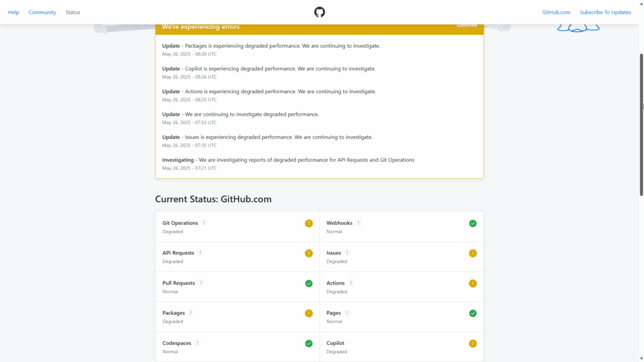Click the Packages degraded warning icon

click(309, 314)
